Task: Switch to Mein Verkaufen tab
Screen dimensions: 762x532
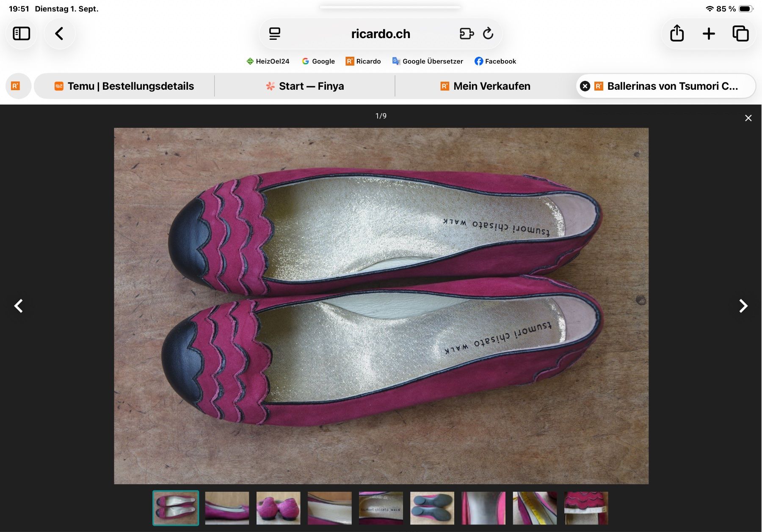Action: pyautogui.click(x=485, y=86)
